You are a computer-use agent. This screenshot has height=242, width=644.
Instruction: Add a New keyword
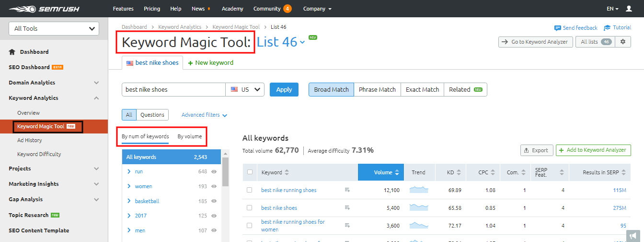[x=210, y=62]
